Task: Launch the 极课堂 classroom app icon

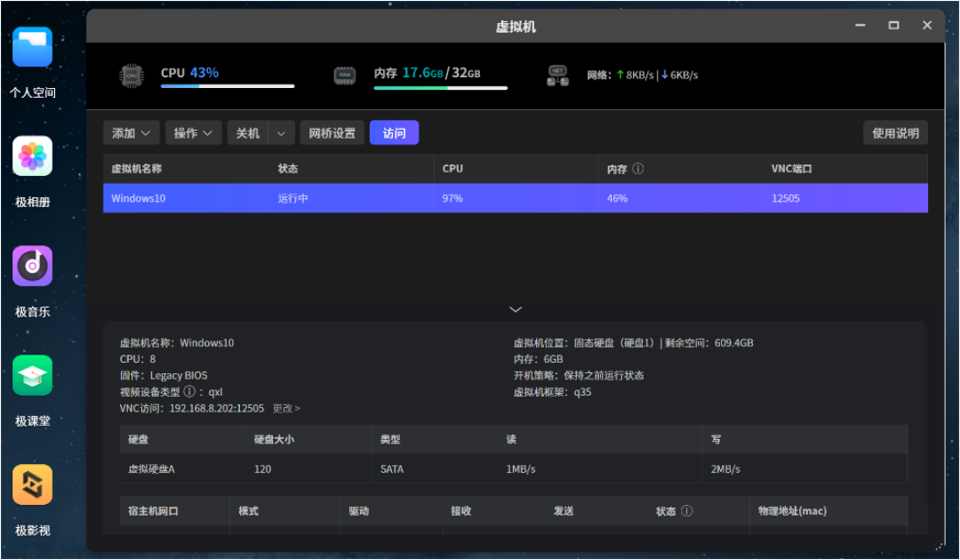Action: pyautogui.click(x=33, y=375)
